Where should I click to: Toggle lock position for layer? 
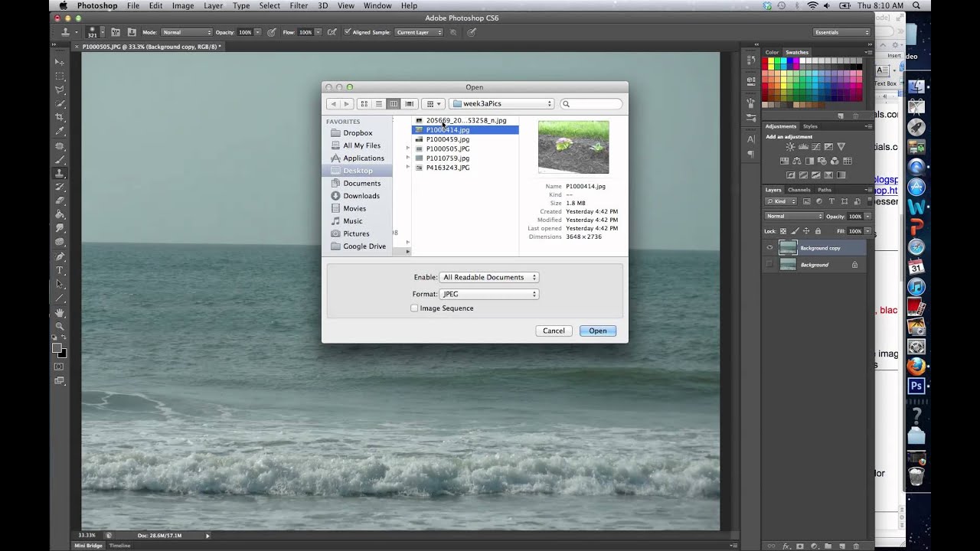pos(806,231)
